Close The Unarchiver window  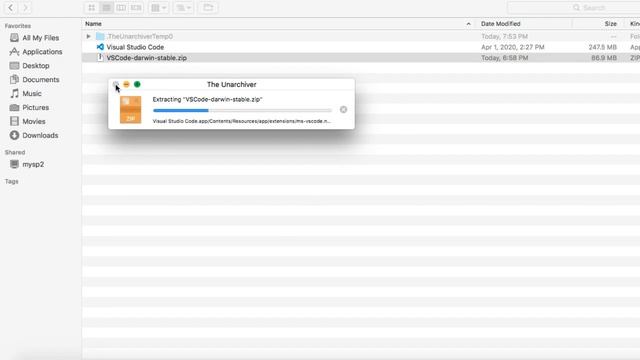pyautogui.click(x=116, y=84)
